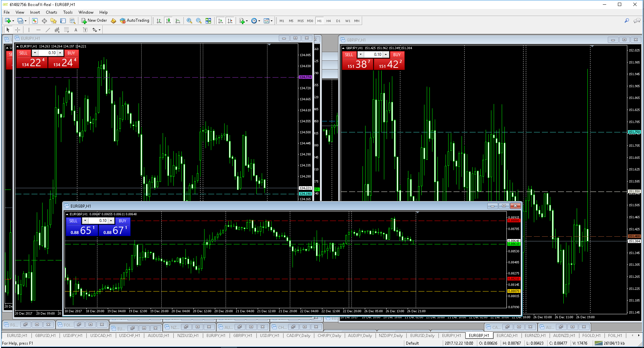Select the H4 timeframe button
Screen dimensions: 644x348
pos(329,21)
